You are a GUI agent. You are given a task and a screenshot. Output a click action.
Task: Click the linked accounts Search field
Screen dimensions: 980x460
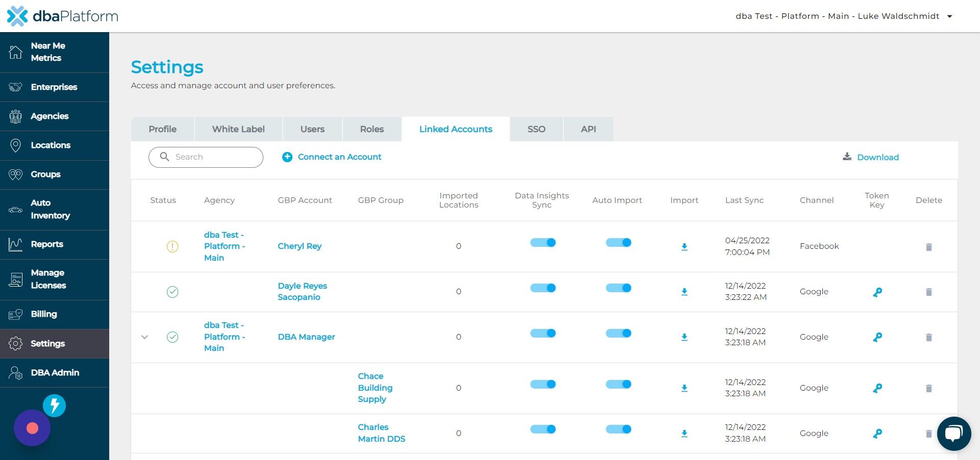point(206,157)
